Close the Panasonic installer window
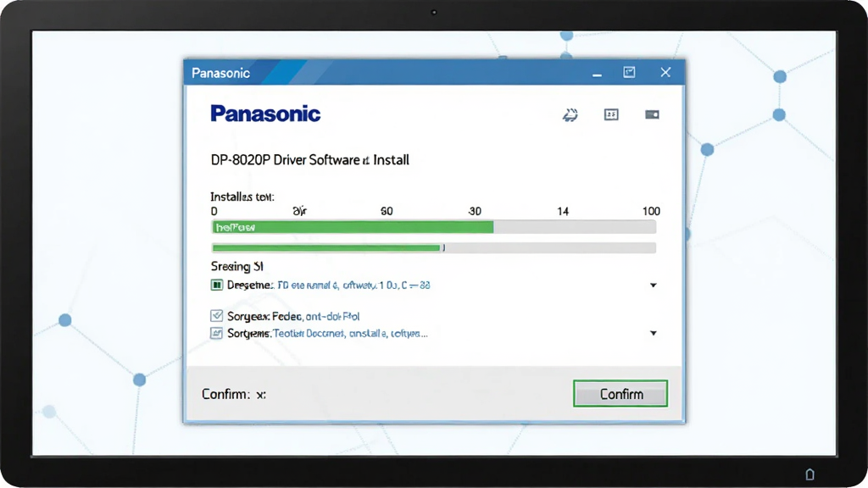This screenshot has width=868, height=488. tap(665, 73)
